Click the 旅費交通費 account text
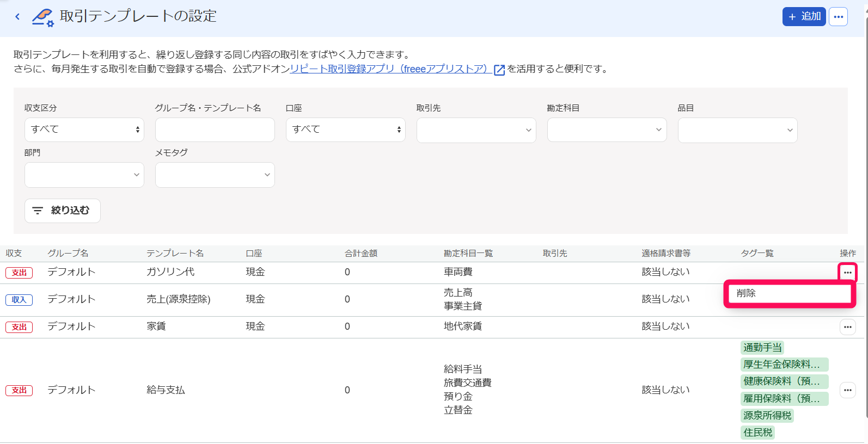The height and width of the screenshot is (444, 868). [x=468, y=383]
